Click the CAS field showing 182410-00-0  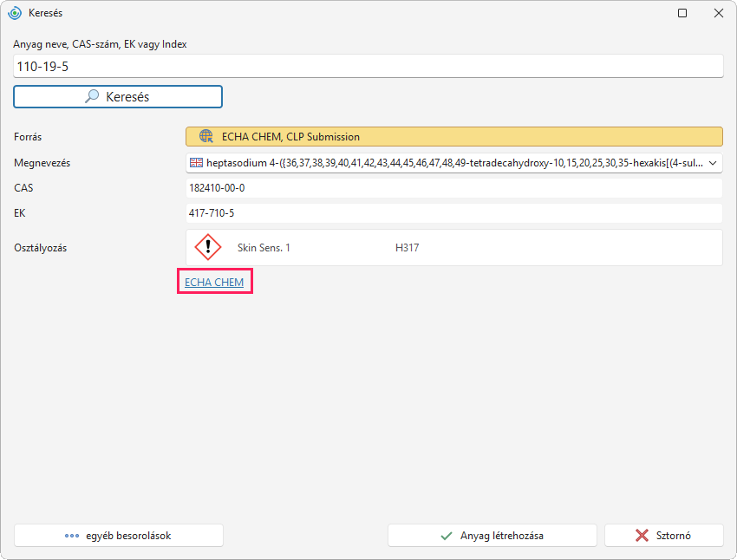[454, 188]
